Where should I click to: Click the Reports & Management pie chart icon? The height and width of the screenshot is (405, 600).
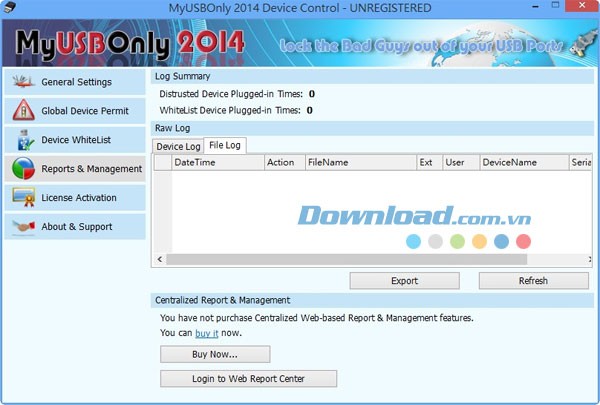[24, 169]
